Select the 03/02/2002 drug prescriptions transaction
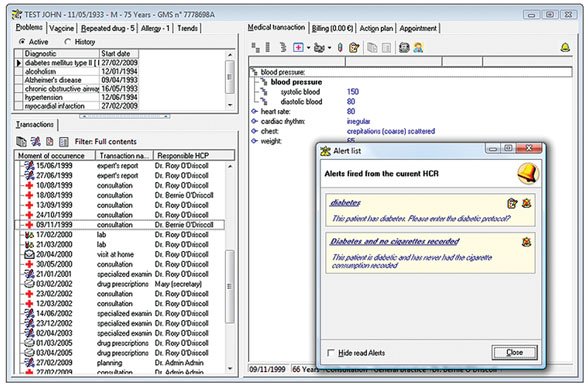588x387 pixels. coord(120,284)
